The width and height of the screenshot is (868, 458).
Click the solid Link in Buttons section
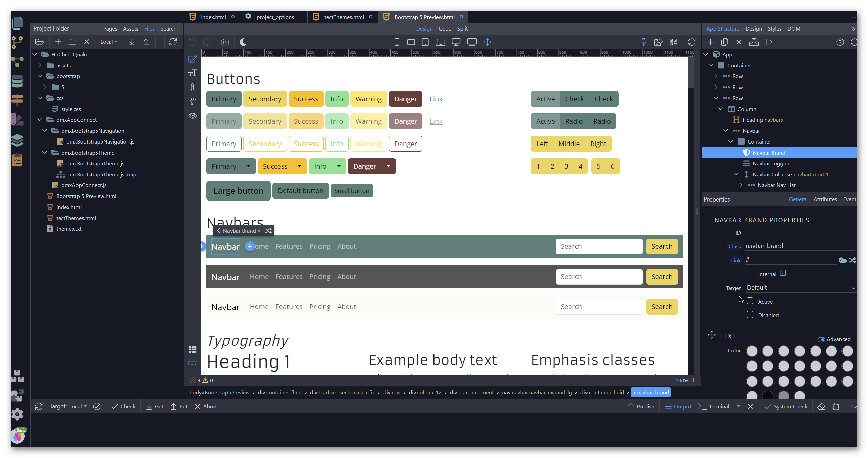pyautogui.click(x=436, y=99)
